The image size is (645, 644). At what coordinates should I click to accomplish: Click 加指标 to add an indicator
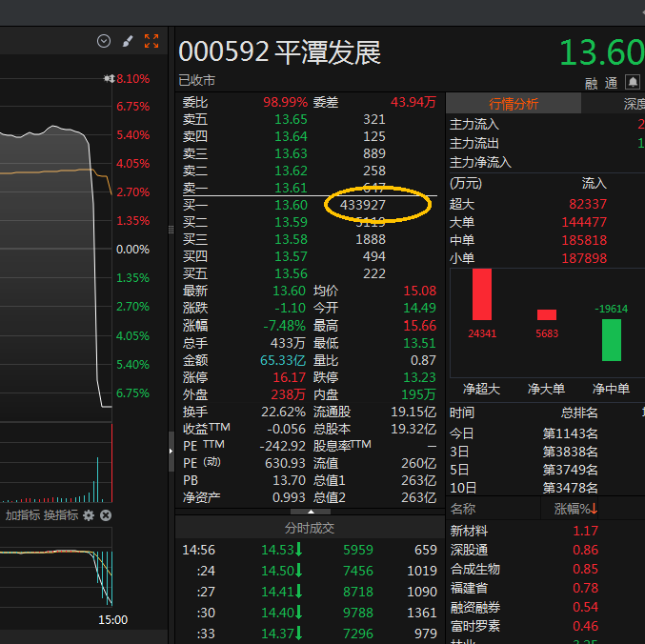click(x=22, y=515)
